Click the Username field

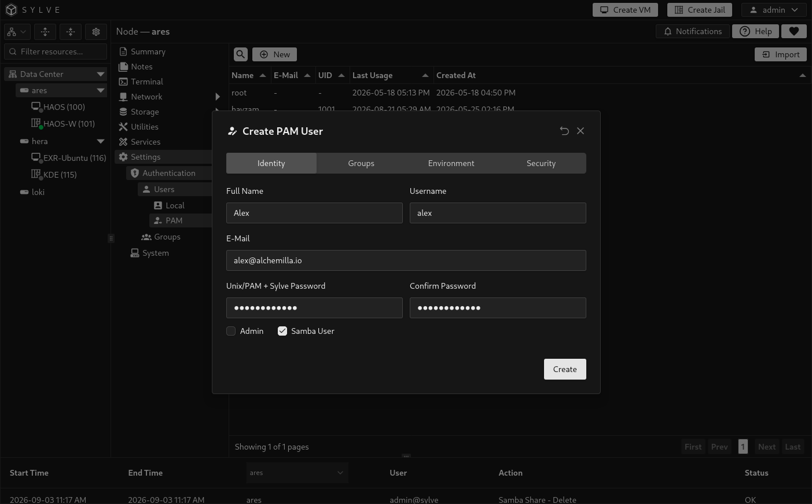tap(498, 213)
